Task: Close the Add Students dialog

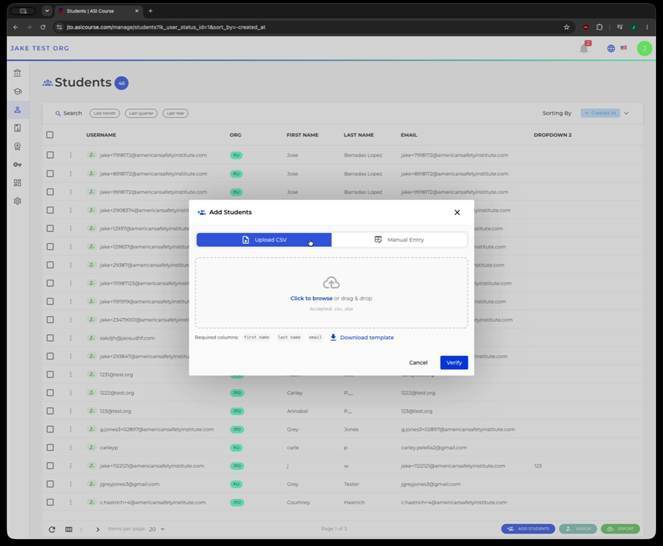Action: pyautogui.click(x=457, y=212)
